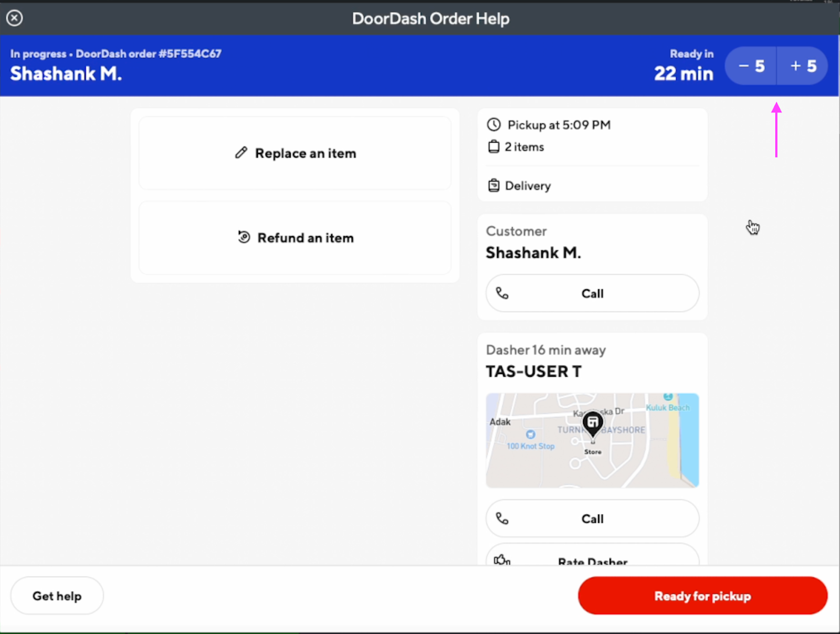The image size is (840, 634).
Task: Click the bag icon next to 2 items
Action: [x=494, y=146]
